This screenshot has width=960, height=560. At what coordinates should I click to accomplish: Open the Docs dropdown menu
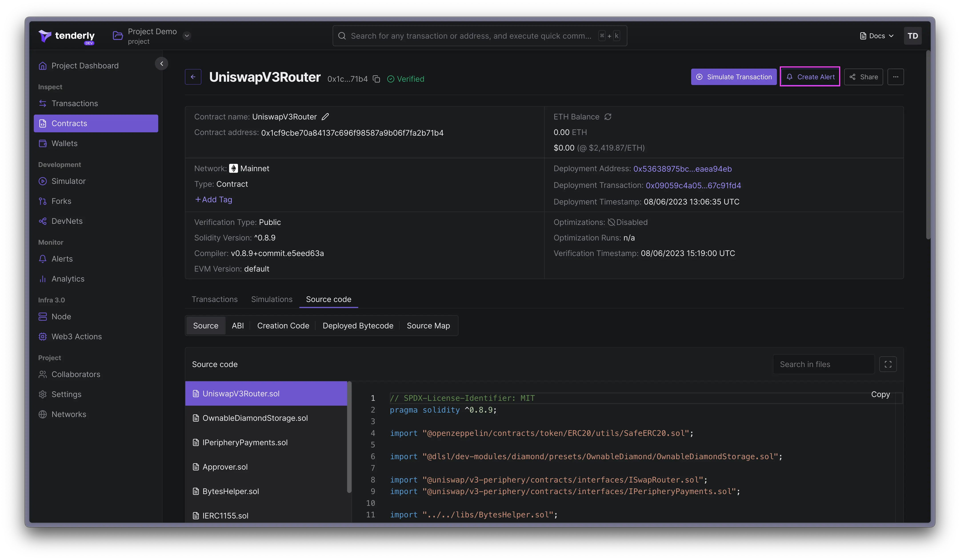pyautogui.click(x=877, y=36)
